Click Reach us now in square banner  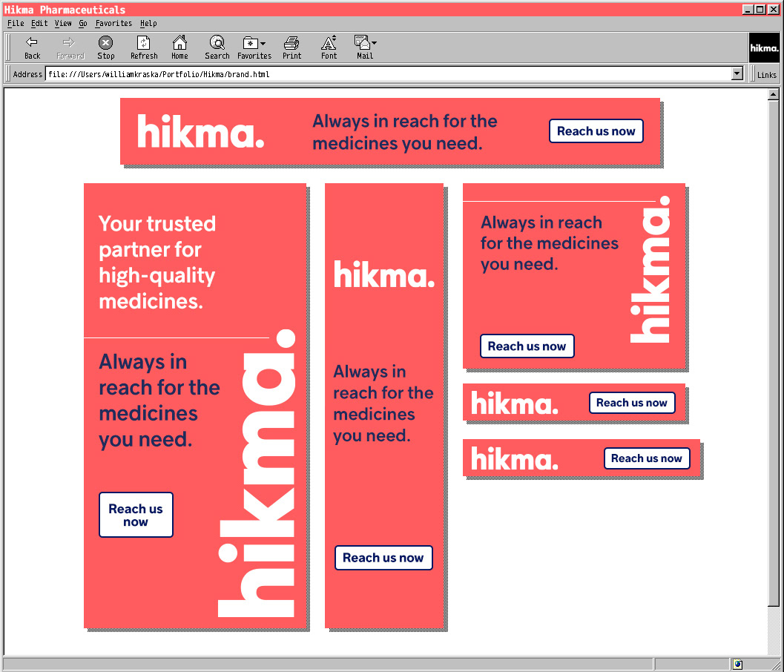tap(527, 346)
